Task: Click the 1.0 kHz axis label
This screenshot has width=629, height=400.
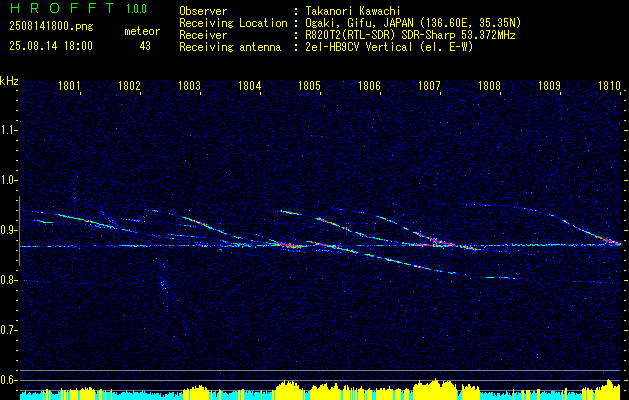Action: pos(8,181)
